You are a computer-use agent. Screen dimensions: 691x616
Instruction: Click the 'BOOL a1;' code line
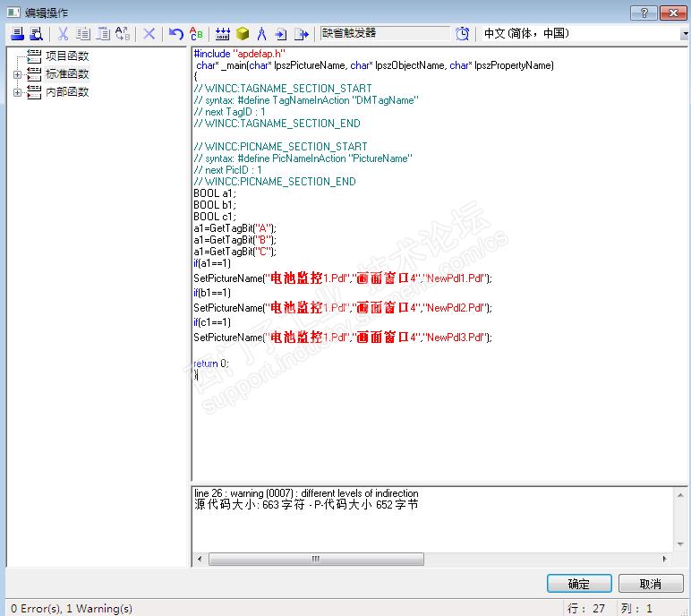pos(215,193)
